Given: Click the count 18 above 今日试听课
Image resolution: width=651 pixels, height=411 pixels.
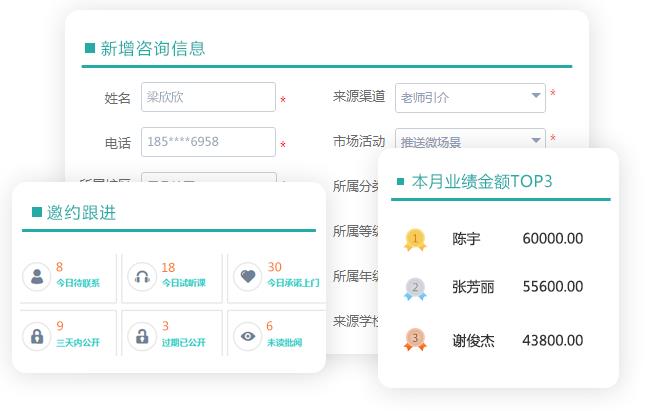Looking at the screenshot, I should click(x=168, y=267).
